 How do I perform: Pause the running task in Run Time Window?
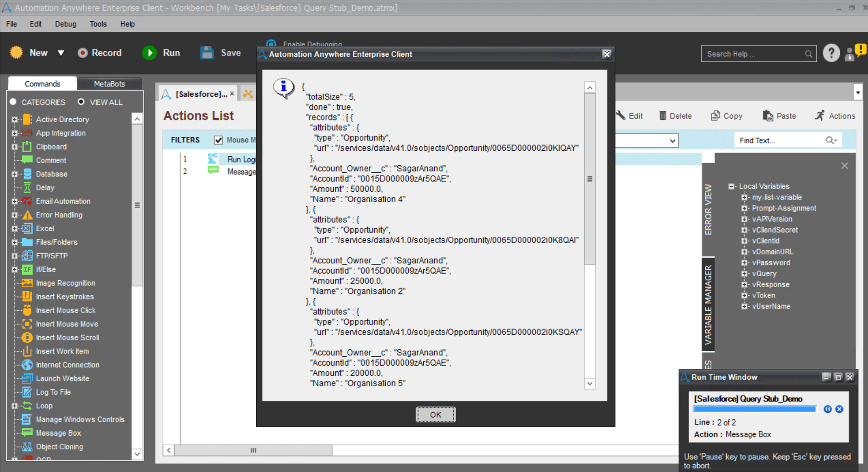pyautogui.click(x=828, y=409)
